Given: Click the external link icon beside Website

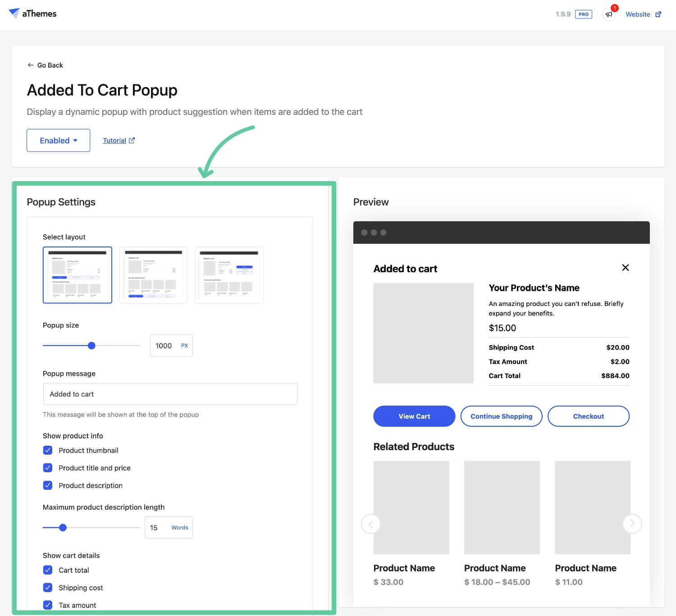Looking at the screenshot, I should tap(658, 14).
